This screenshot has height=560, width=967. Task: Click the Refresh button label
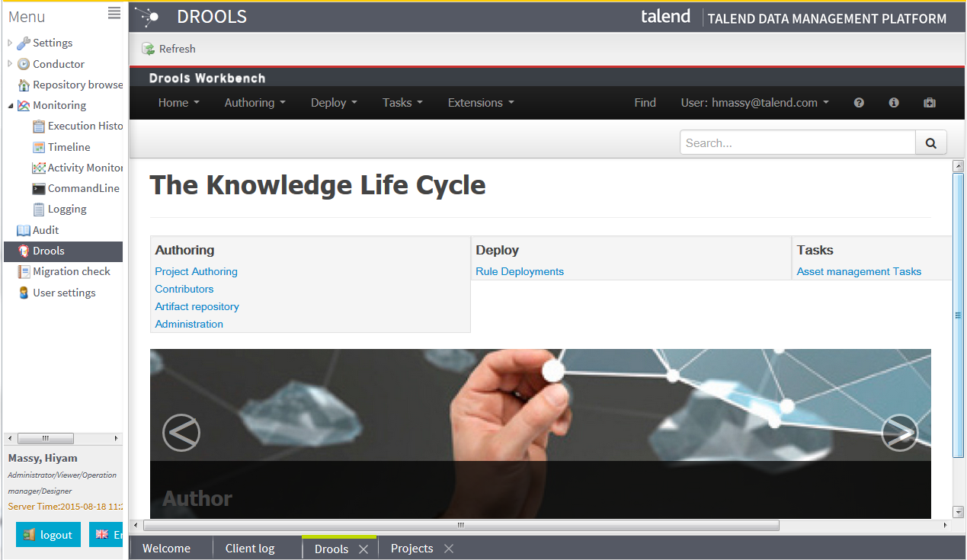[178, 49]
